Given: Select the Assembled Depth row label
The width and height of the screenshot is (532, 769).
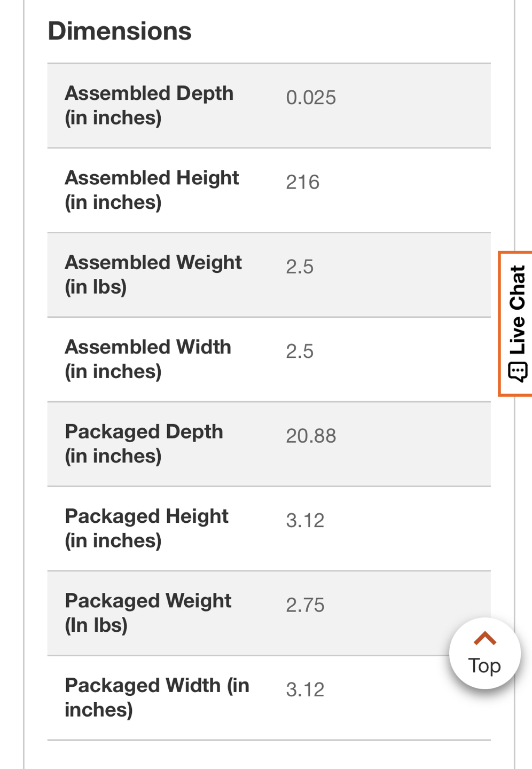Looking at the screenshot, I should tap(149, 105).
